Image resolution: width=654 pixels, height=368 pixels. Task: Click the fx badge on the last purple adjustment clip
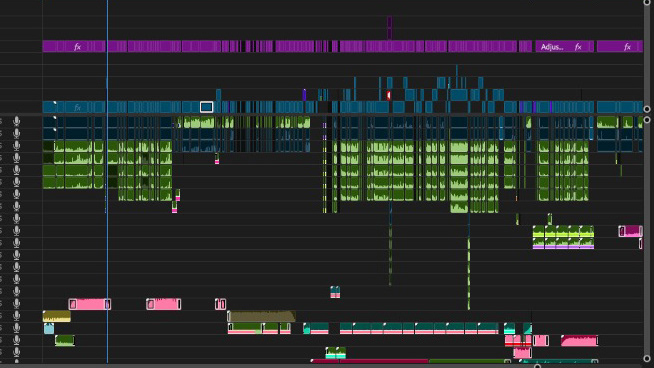(627, 47)
